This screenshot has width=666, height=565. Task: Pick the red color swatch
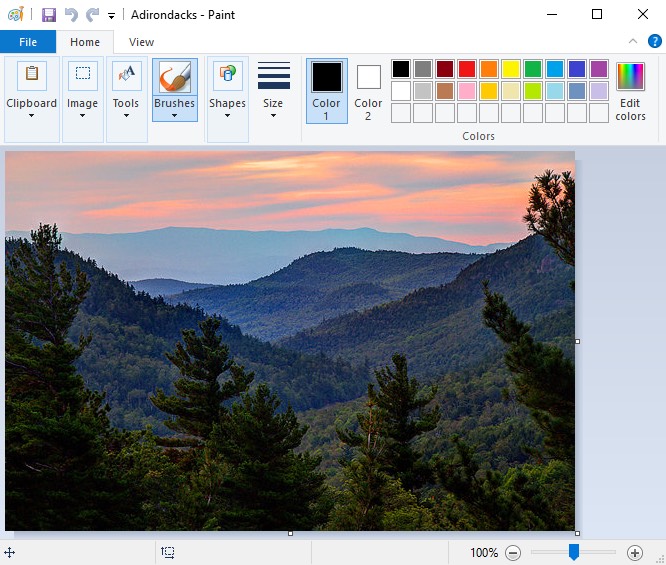[x=467, y=69]
